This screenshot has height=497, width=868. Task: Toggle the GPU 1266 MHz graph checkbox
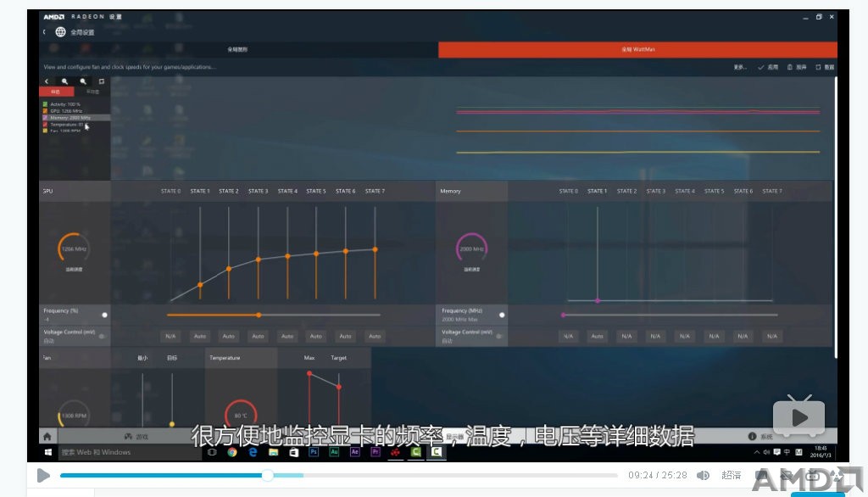[x=45, y=111]
